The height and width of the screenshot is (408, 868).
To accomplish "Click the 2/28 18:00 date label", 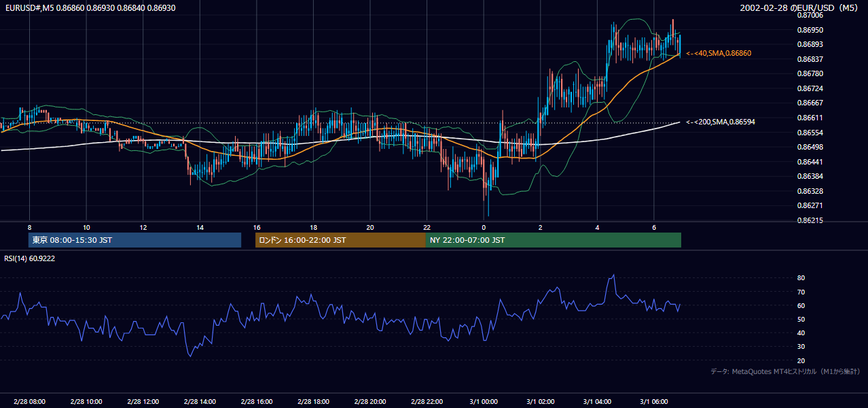I will (313, 401).
